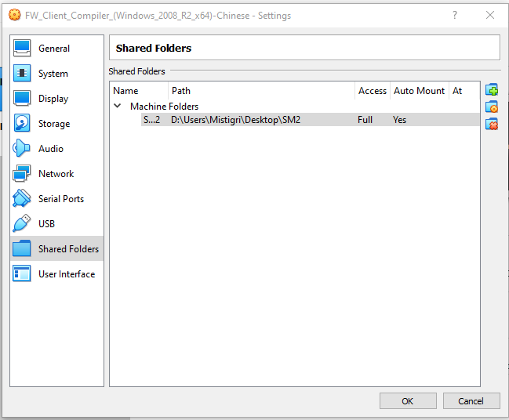Sort by the Path column header

[x=262, y=90]
